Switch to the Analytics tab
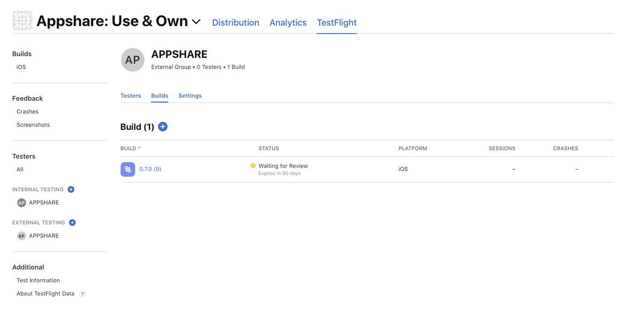The height and width of the screenshot is (326, 644). 288,23
